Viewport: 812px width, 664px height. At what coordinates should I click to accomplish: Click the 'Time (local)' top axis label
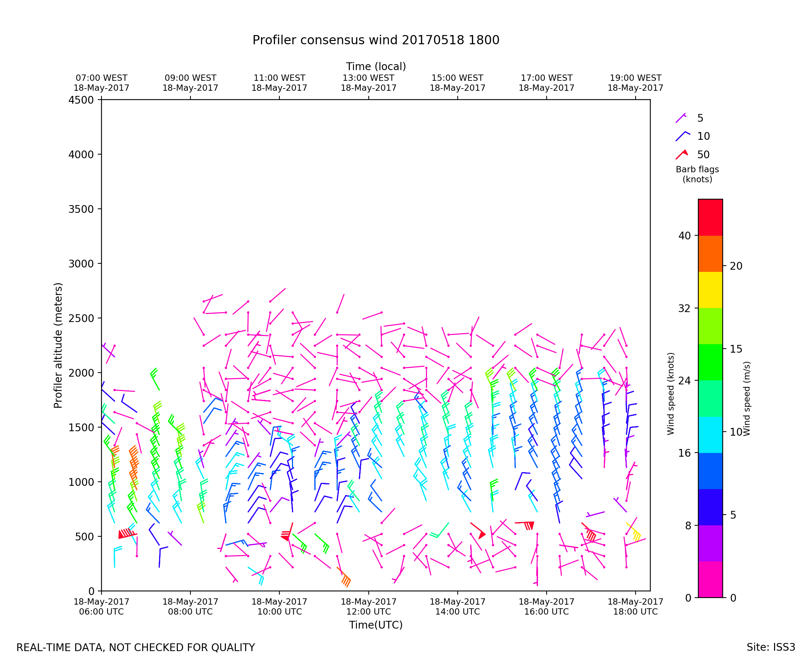pos(376,66)
